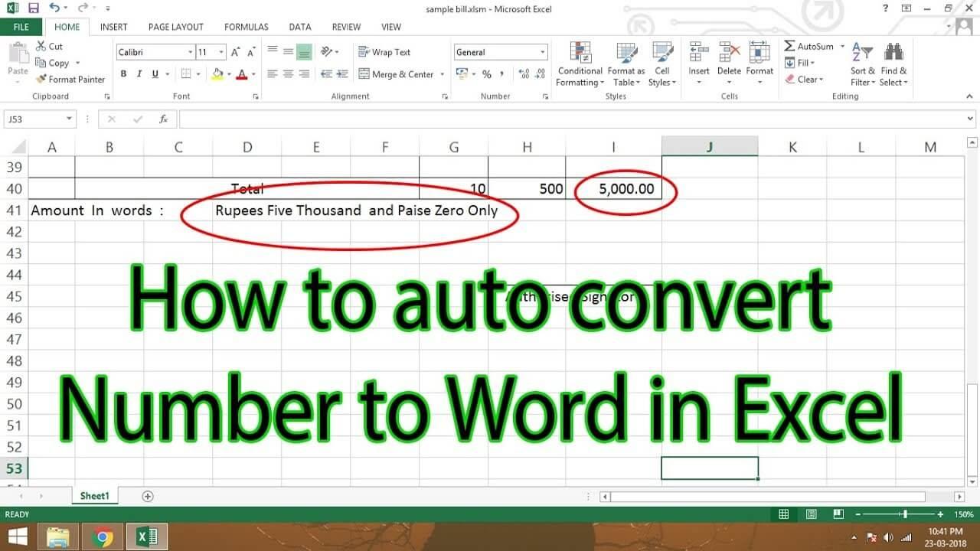Open the FILE menu

pyautogui.click(x=21, y=26)
